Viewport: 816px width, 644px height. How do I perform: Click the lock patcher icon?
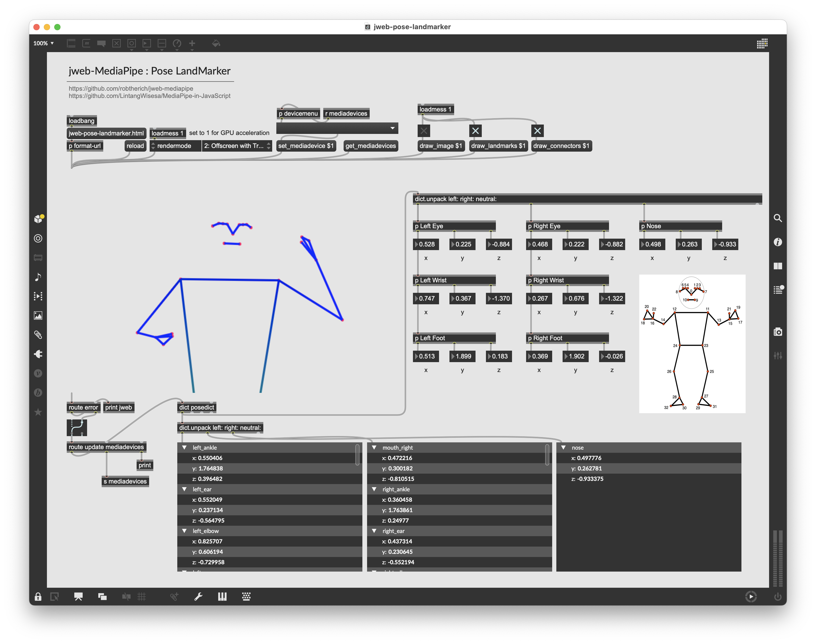38,597
